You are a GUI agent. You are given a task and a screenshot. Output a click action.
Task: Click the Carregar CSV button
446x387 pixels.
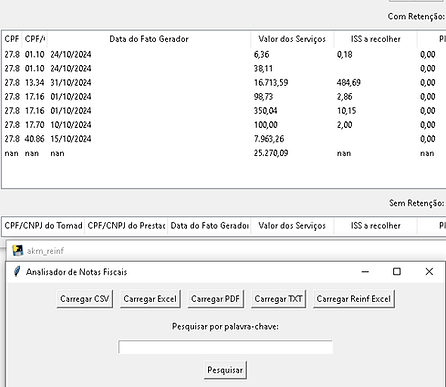point(85,299)
